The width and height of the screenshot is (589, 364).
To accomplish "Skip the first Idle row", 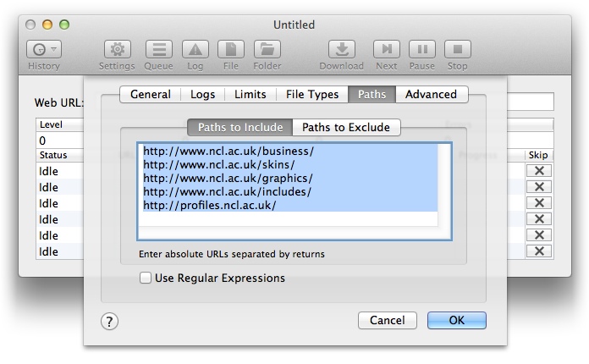I will [539, 171].
